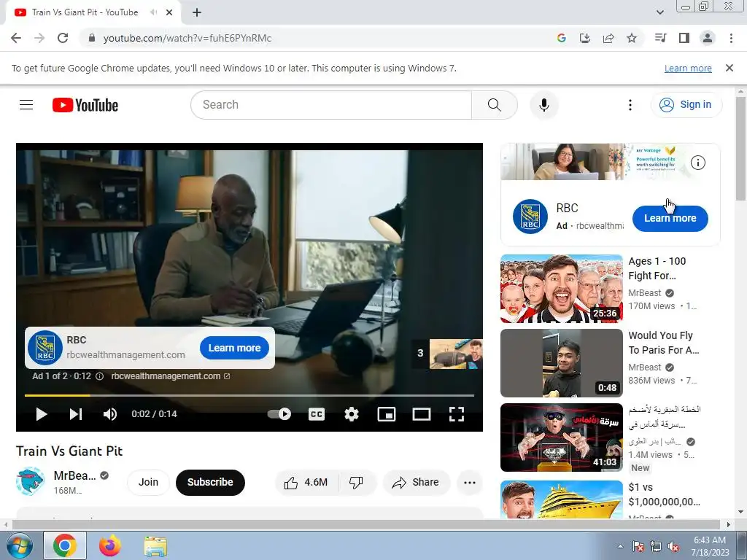Viewport: 747px width, 560px height.
Task: Open Google icon in address bar
Action: 561,38
